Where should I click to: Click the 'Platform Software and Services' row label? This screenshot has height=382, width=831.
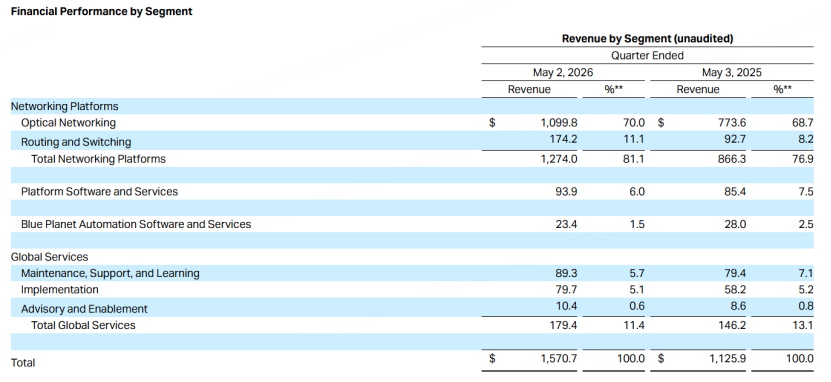coord(100,191)
